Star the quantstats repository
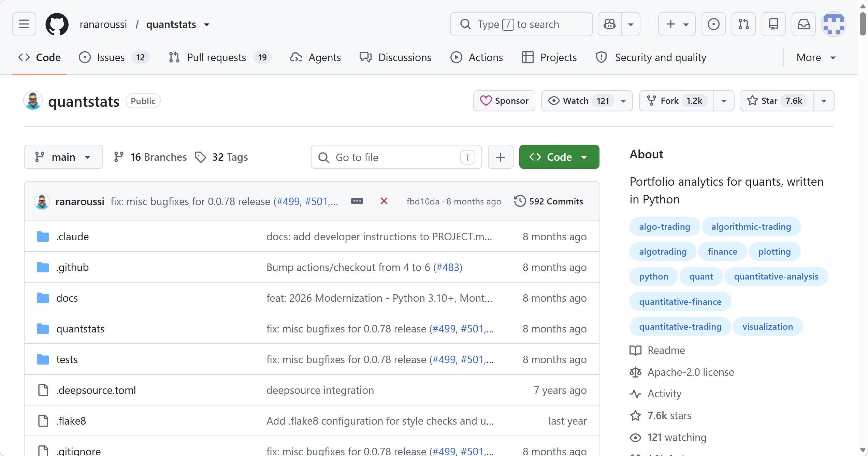The height and width of the screenshot is (456, 868). (x=777, y=101)
